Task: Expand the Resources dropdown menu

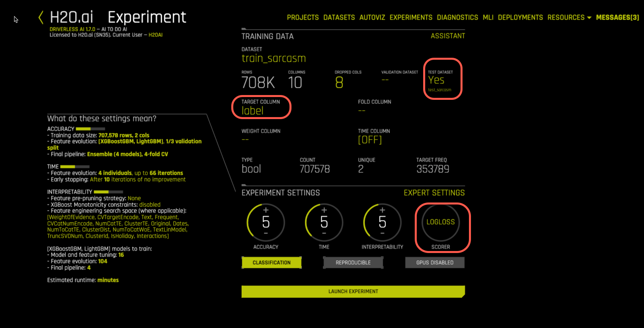Action: [569, 18]
